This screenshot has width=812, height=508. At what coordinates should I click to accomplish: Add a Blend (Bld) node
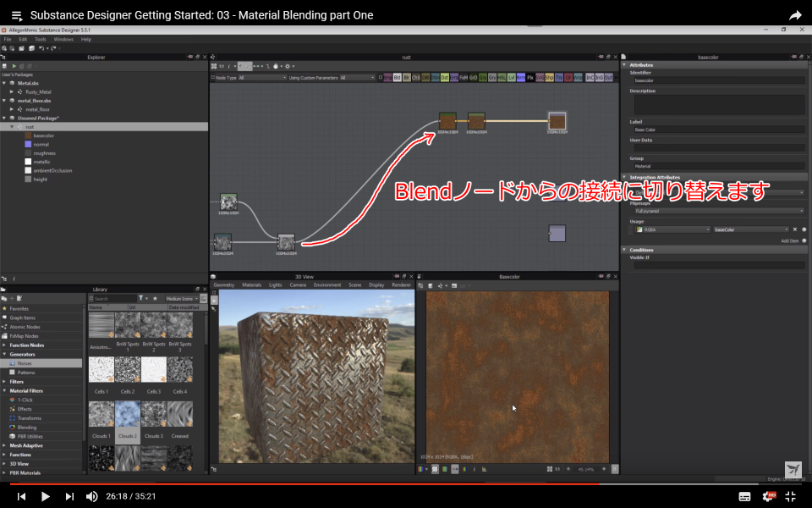tap(398, 78)
